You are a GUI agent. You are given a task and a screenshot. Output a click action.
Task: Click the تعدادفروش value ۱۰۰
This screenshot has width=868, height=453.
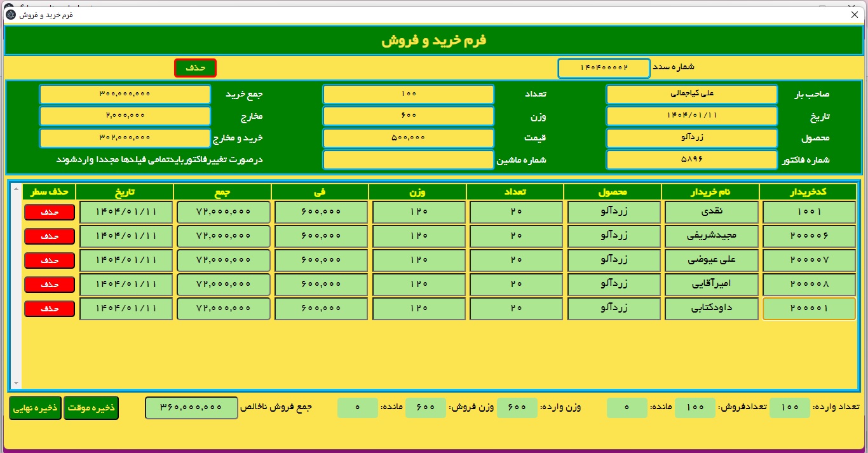coord(695,408)
